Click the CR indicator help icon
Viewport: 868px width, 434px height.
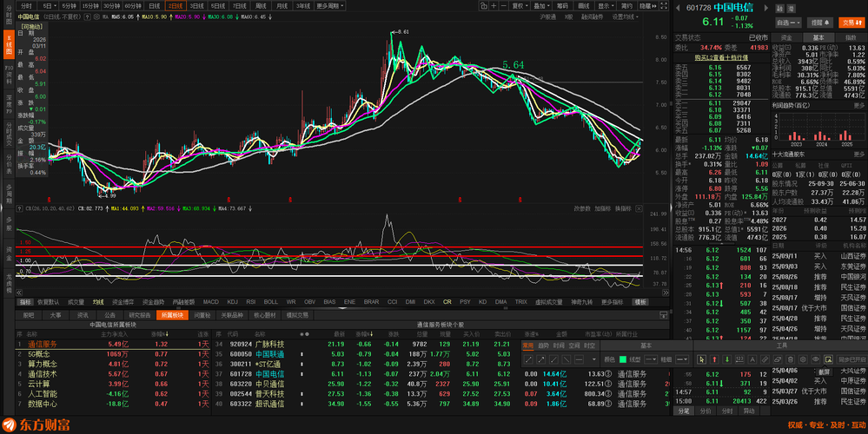pyautogui.click(x=21, y=209)
